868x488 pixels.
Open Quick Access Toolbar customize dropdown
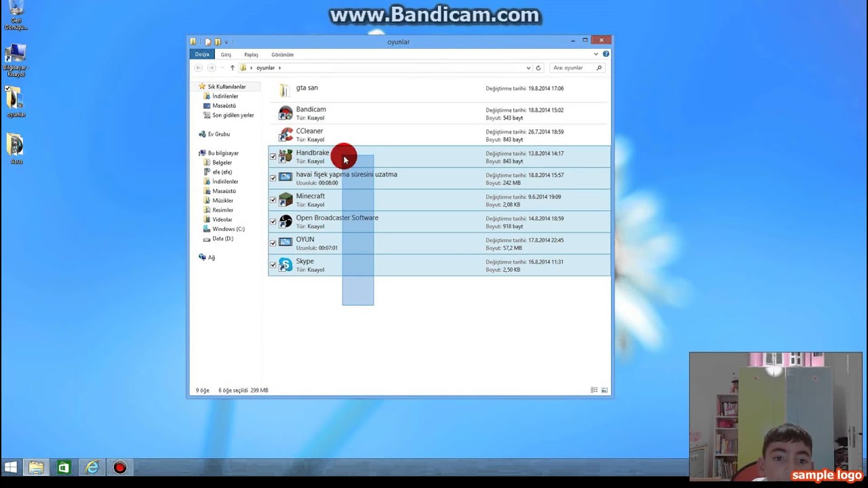(x=226, y=42)
